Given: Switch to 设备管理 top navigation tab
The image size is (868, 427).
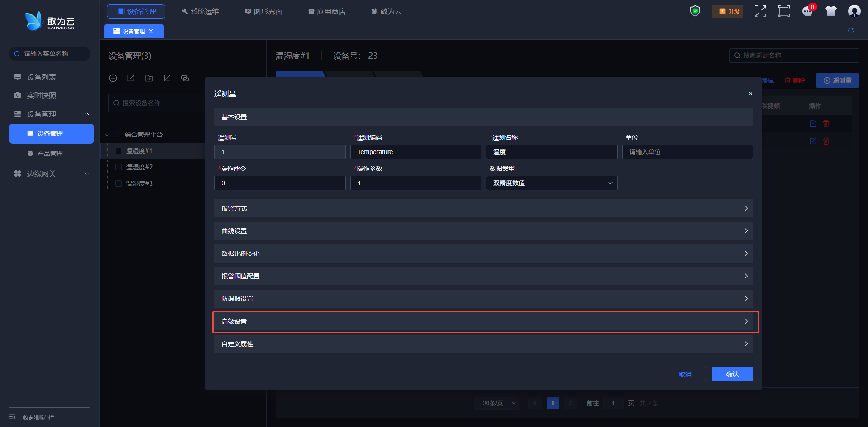Looking at the screenshot, I should click(x=136, y=11).
